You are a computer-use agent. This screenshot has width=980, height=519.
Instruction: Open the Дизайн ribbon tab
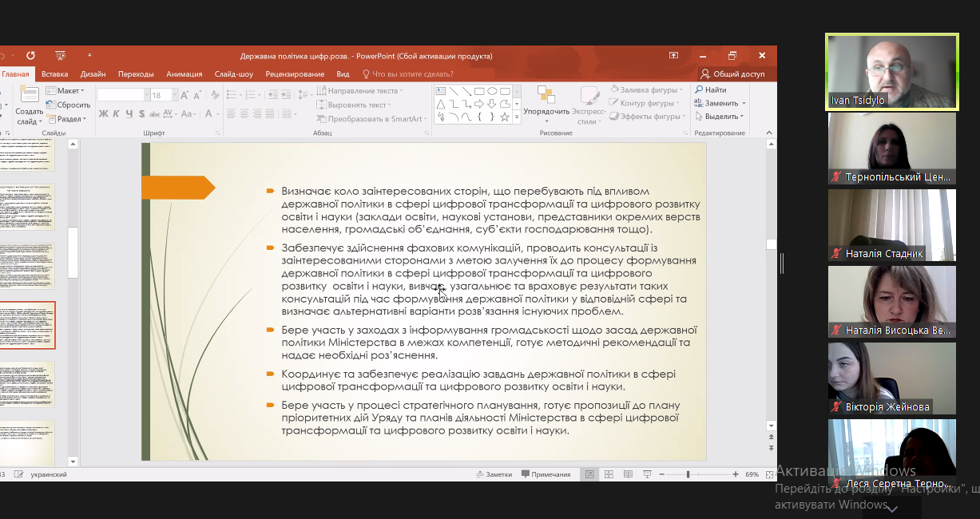(93, 74)
